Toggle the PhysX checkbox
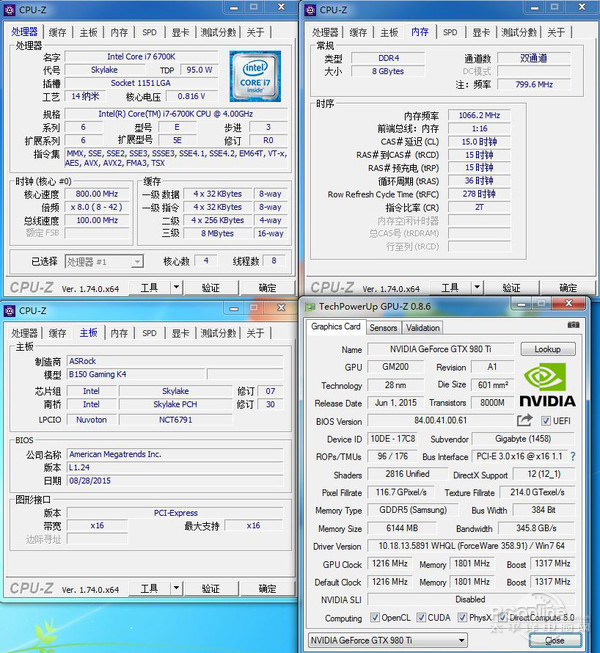This screenshot has height=653, width=600. pyautogui.click(x=462, y=617)
